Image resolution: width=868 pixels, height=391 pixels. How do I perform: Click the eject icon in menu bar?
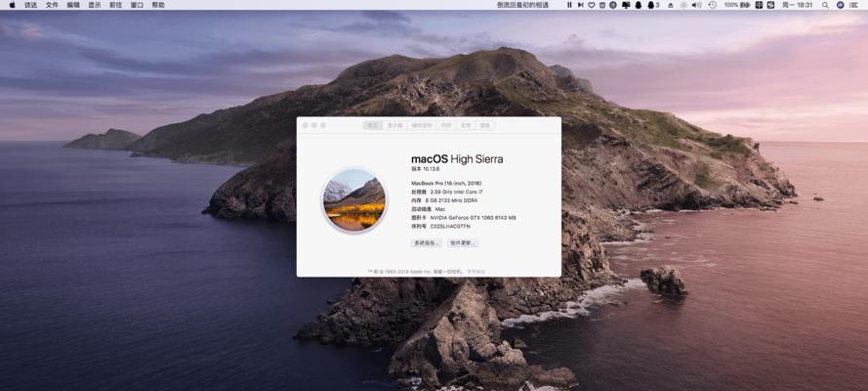coord(671,5)
